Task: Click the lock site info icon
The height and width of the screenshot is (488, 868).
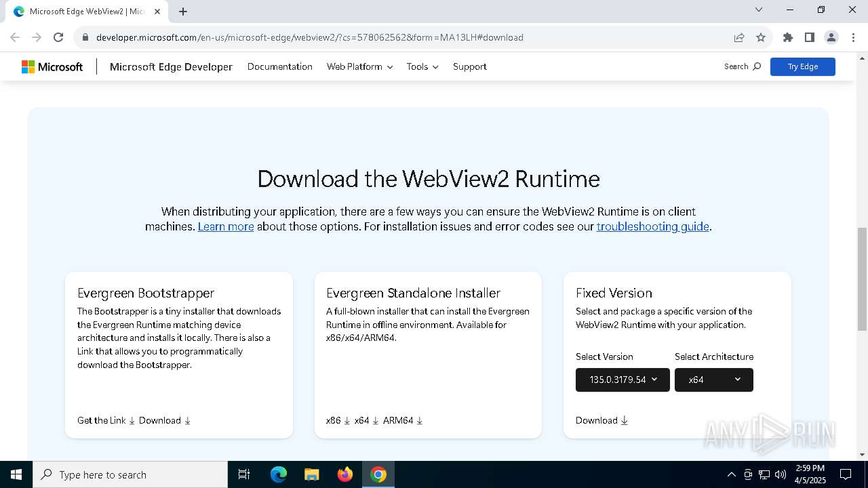Action: pyautogui.click(x=85, y=37)
